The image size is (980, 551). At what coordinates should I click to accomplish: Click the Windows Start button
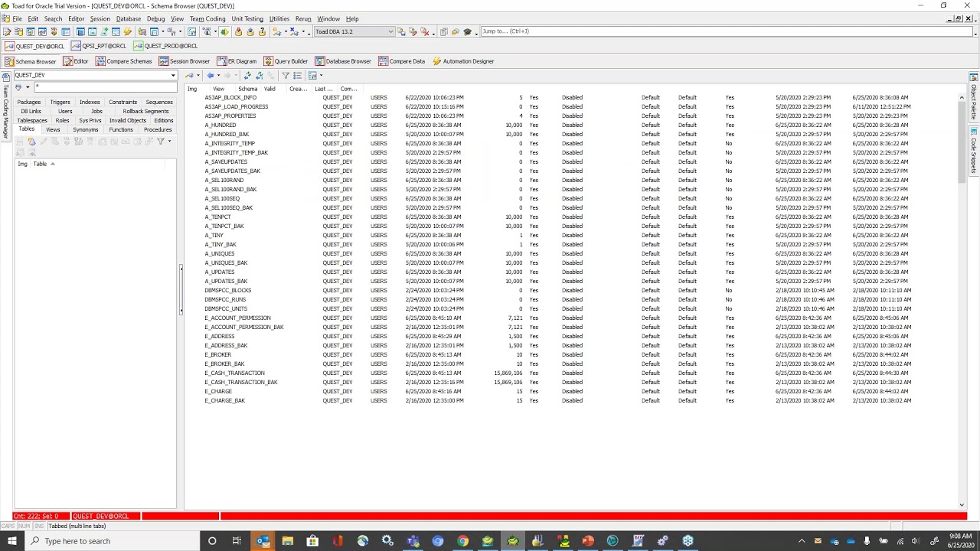coord(12,541)
